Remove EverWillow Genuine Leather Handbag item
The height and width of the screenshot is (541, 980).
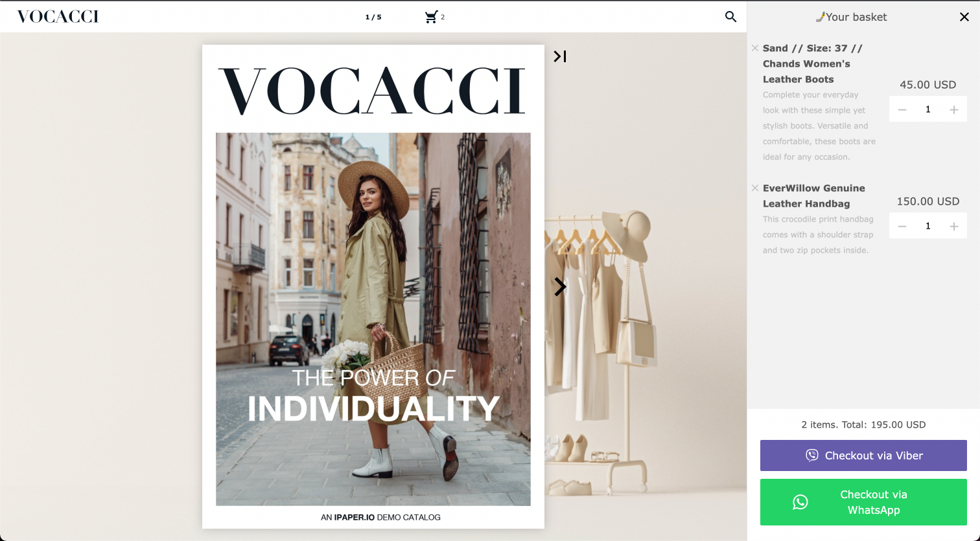point(755,188)
